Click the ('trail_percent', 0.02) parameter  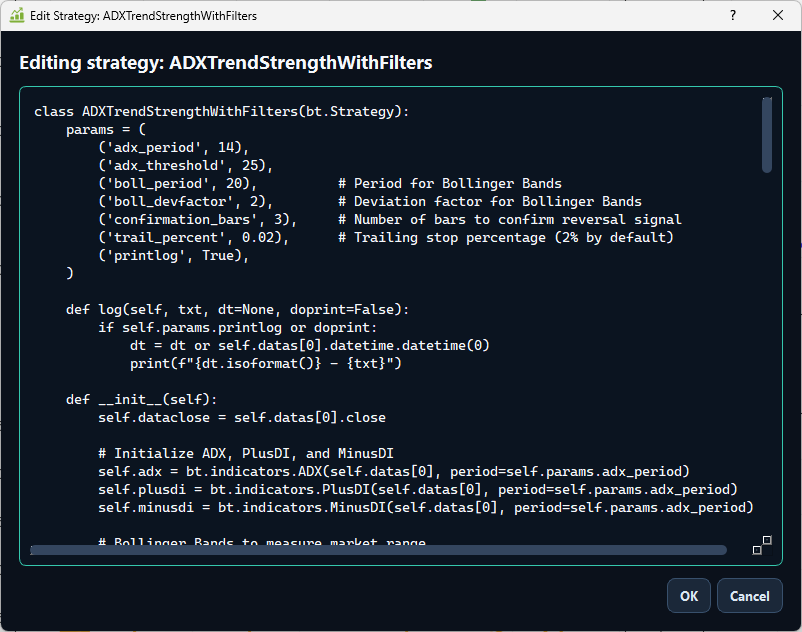point(193,238)
